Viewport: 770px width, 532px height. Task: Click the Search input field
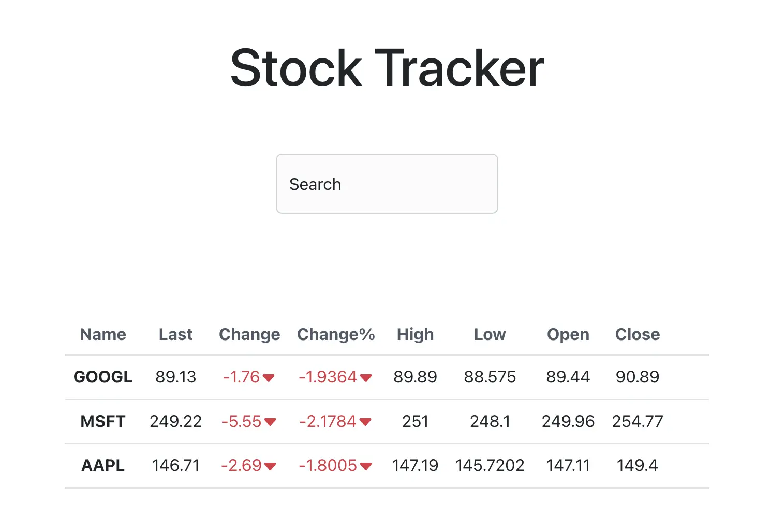pyautogui.click(x=387, y=184)
